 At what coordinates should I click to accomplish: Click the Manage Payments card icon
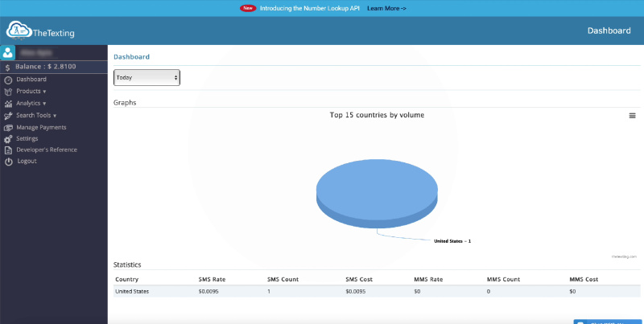9,127
